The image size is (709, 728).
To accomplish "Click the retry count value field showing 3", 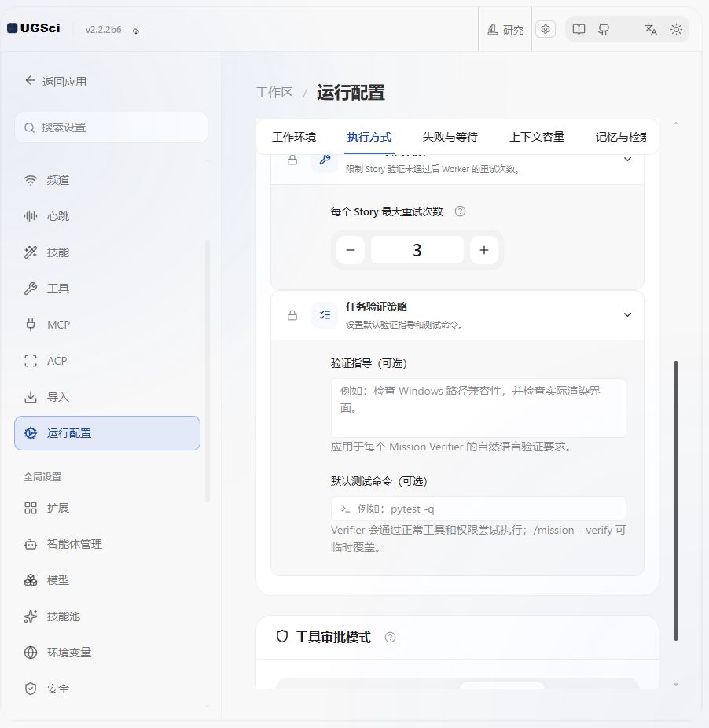I will point(417,250).
